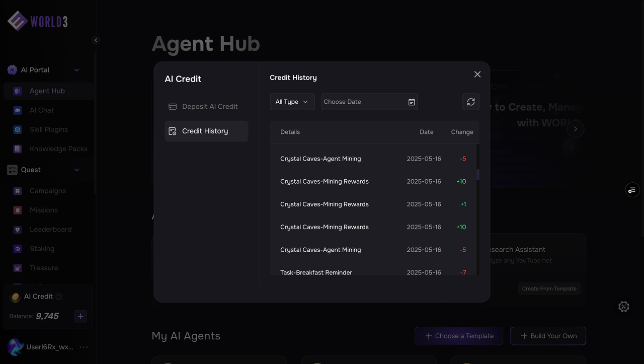Select the Credit History tab
The image size is (644, 364).
pos(206,131)
